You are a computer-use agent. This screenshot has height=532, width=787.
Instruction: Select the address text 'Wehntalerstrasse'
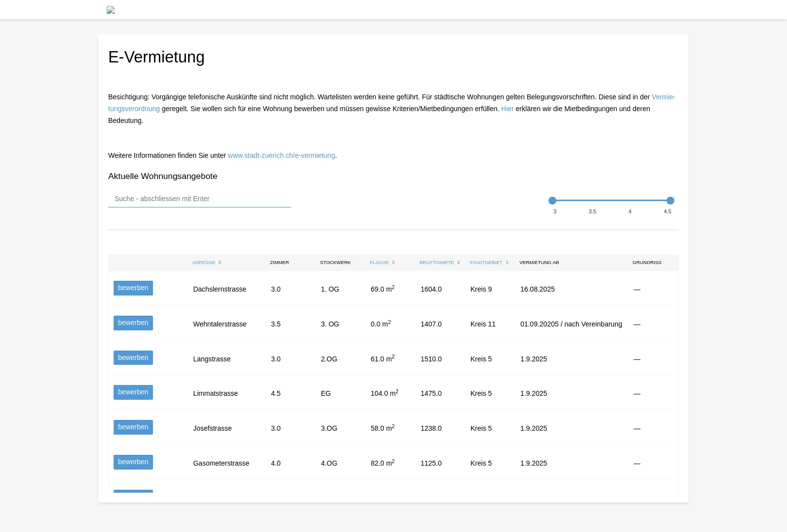(220, 324)
